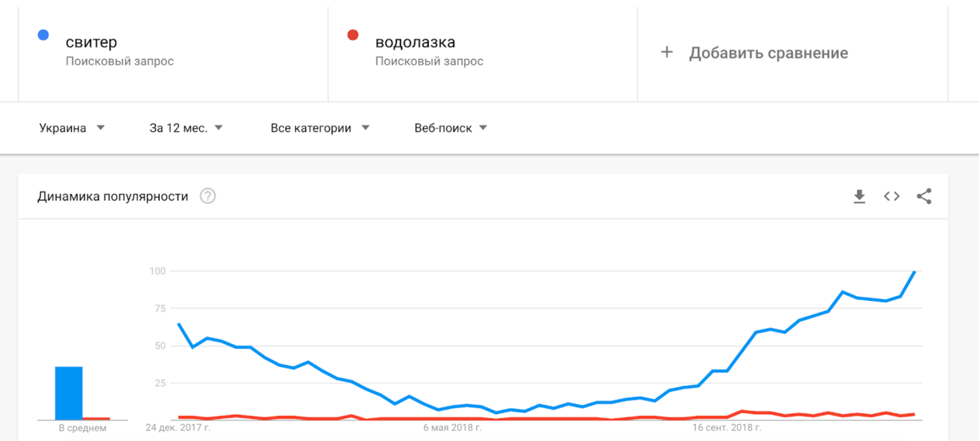
Task: Download the popularity chart data
Action: [859, 197]
